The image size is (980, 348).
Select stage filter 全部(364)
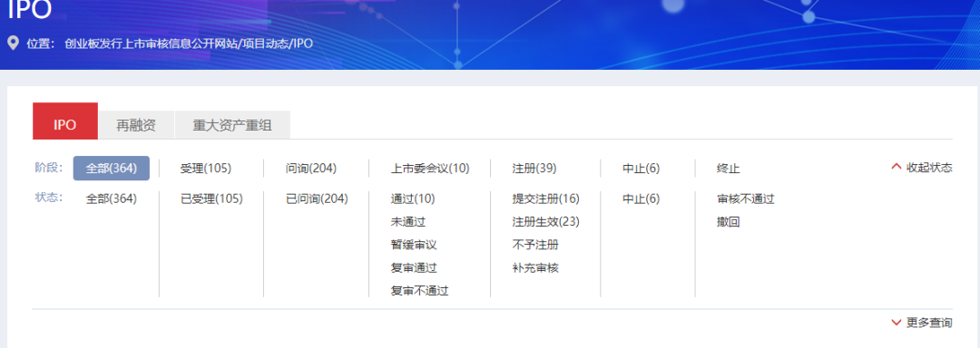[x=112, y=169]
